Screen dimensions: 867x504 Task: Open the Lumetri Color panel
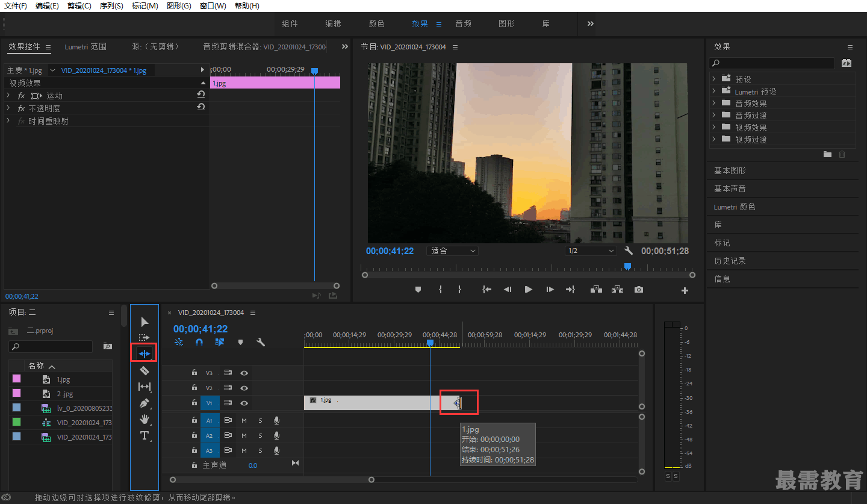tap(735, 207)
